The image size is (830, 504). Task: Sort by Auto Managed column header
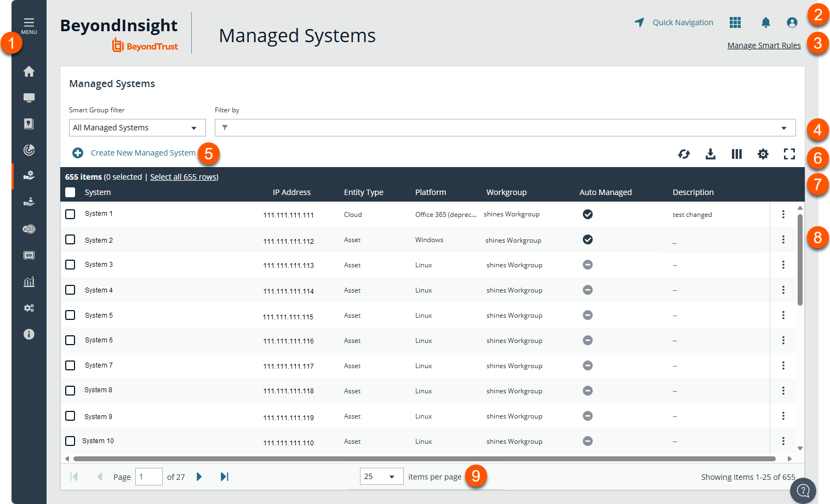coord(605,192)
